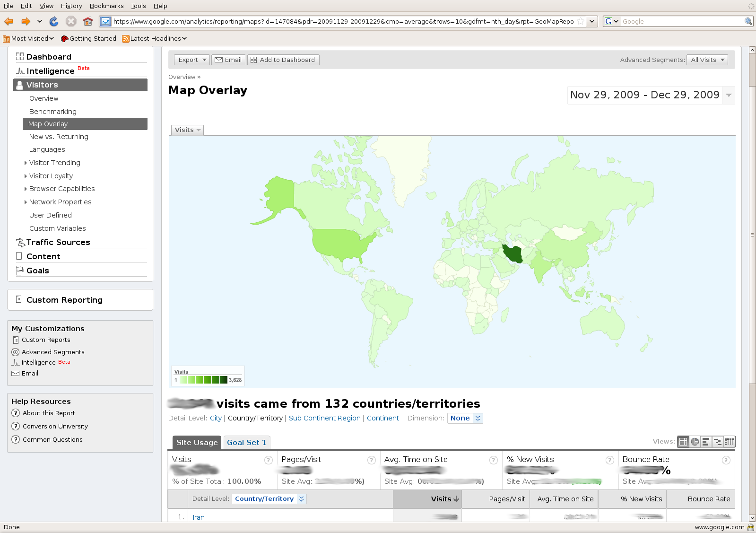Open the Conversion University help link

point(55,426)
